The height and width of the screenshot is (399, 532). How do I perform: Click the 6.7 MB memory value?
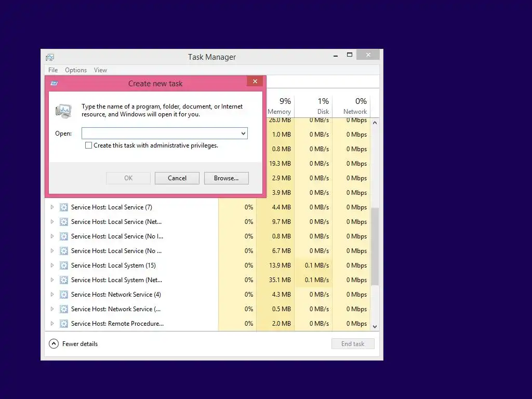(x=281, y=251)
